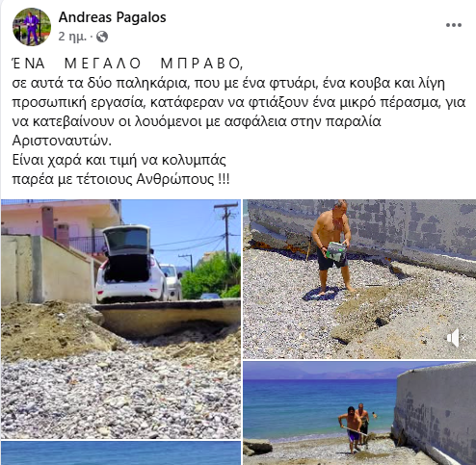476x465 pixels.
Task: Click the text 'παρέα με τέτοιους Ανθρώπους !!!'
Action: point(120,179)
